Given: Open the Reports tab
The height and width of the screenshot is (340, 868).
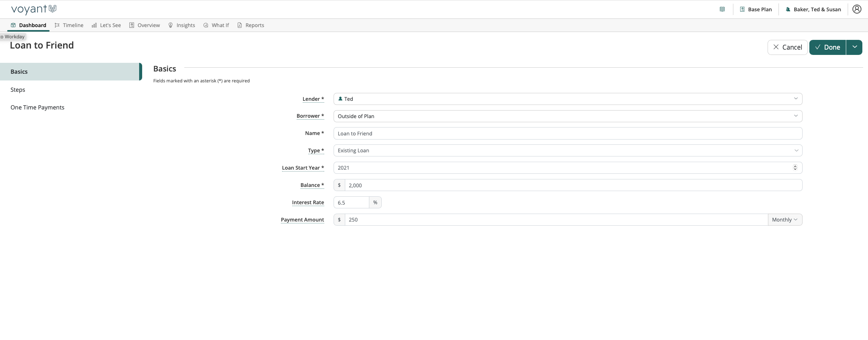Looking at the screenshot, I should (250, 25).
